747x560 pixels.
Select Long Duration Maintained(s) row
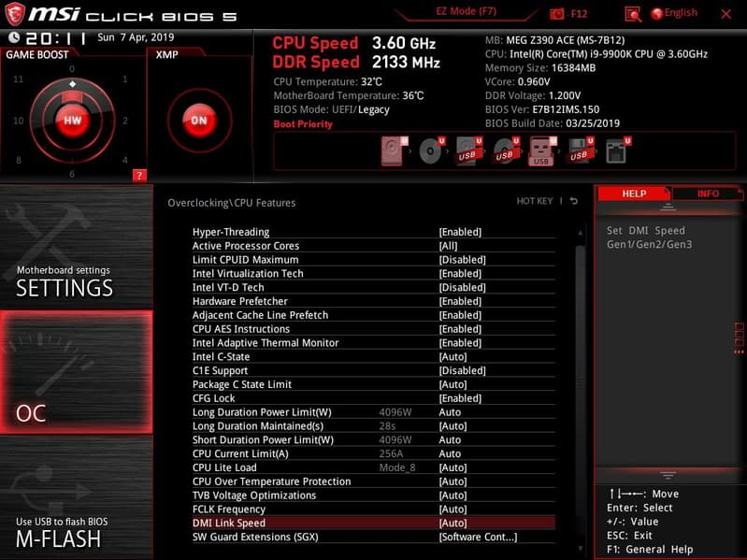pyautogui.click(x=374, y=425)
